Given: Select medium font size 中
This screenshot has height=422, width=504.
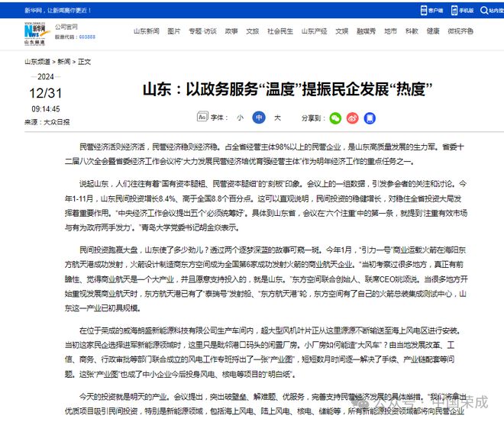Looking at the screenshot, I should pos(259,118).
